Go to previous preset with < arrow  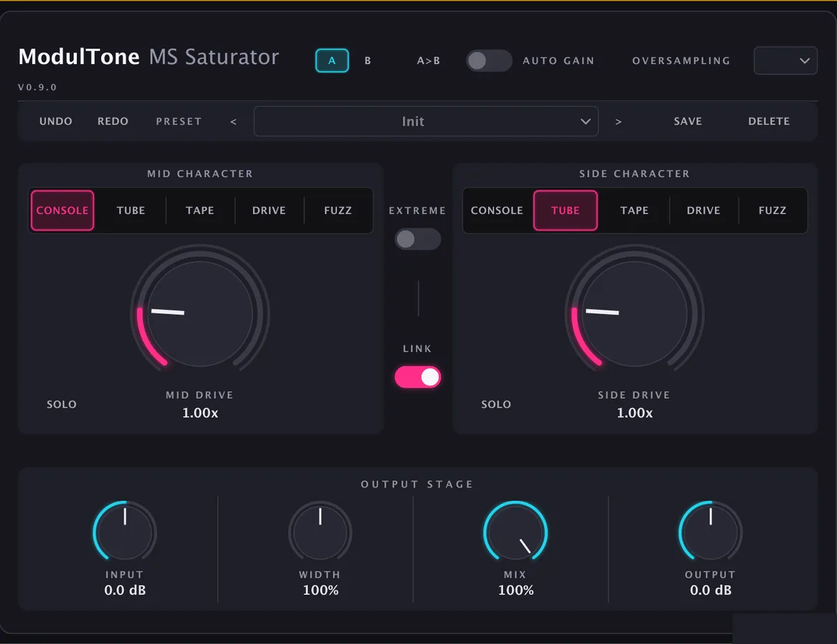(234, 121)
